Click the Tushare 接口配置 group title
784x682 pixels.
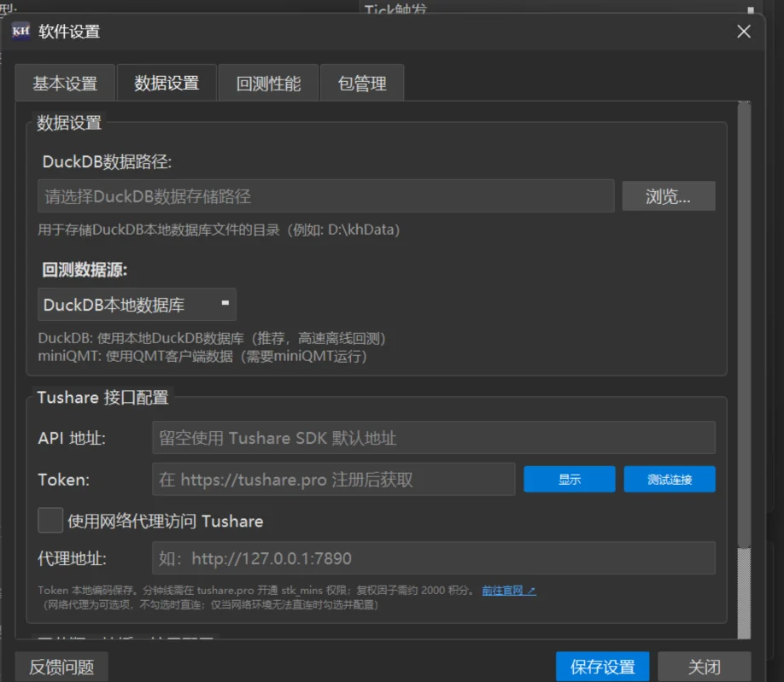point(103,397)
